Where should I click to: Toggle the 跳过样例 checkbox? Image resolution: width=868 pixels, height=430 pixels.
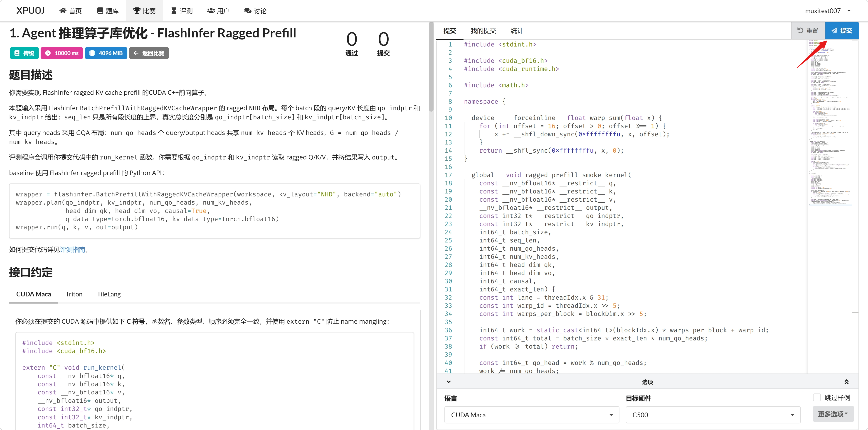point(817,397)
